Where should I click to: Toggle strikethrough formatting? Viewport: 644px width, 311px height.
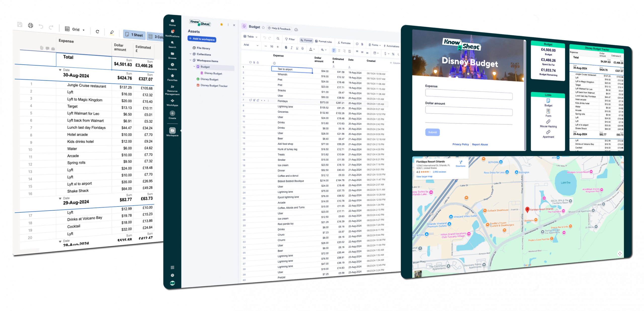tap(303, 49)
